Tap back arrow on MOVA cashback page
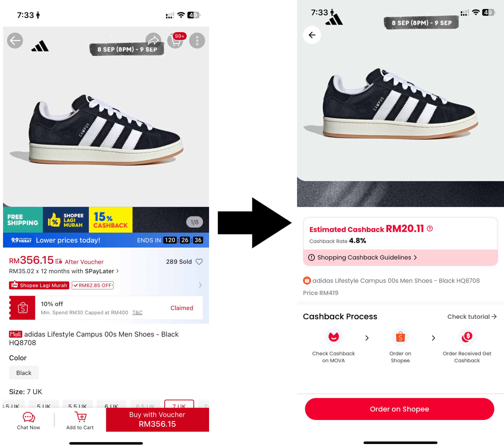504x448 pixels. tap(312, 35)
